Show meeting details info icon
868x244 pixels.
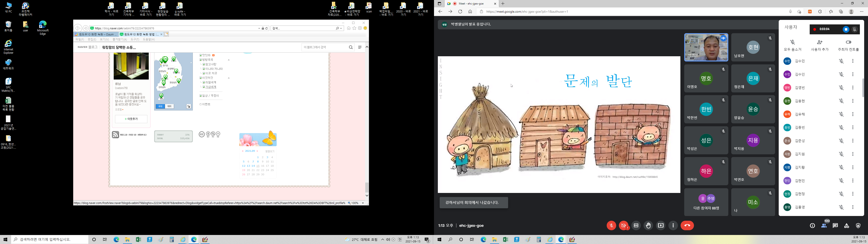[x=812, y=225]
